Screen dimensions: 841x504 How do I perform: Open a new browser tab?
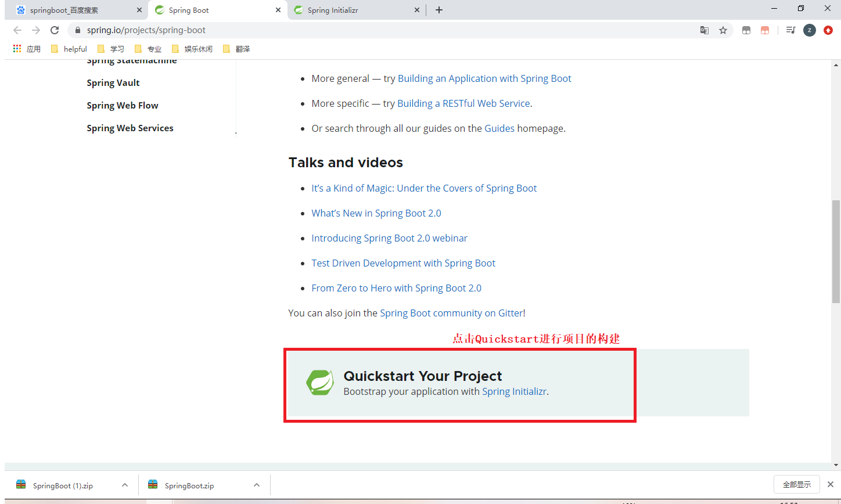coord(439,10)
